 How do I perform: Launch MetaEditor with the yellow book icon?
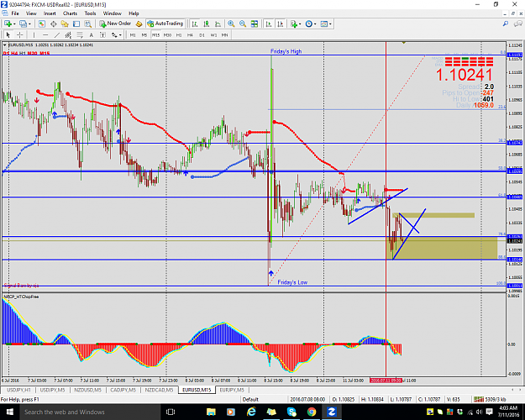(x=139, y=24)
